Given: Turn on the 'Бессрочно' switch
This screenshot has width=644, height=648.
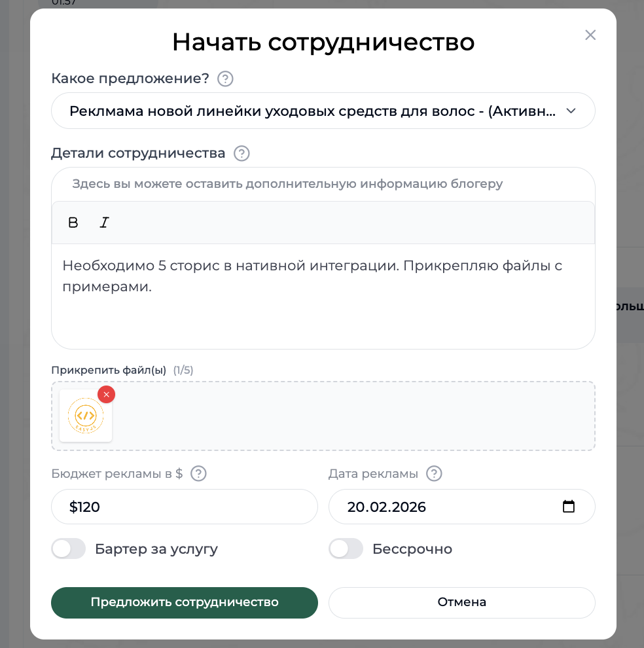Looking at the screenshot, I should (x=346, y=549).
